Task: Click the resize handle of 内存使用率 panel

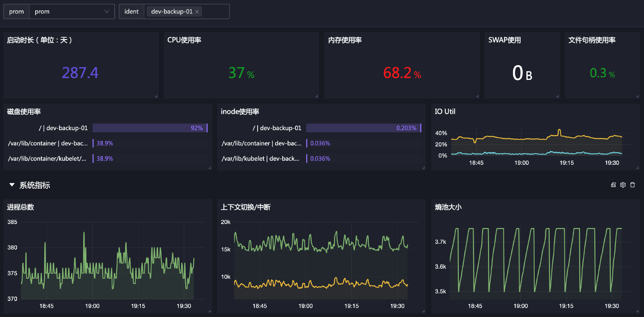Action: pos(477,96)
